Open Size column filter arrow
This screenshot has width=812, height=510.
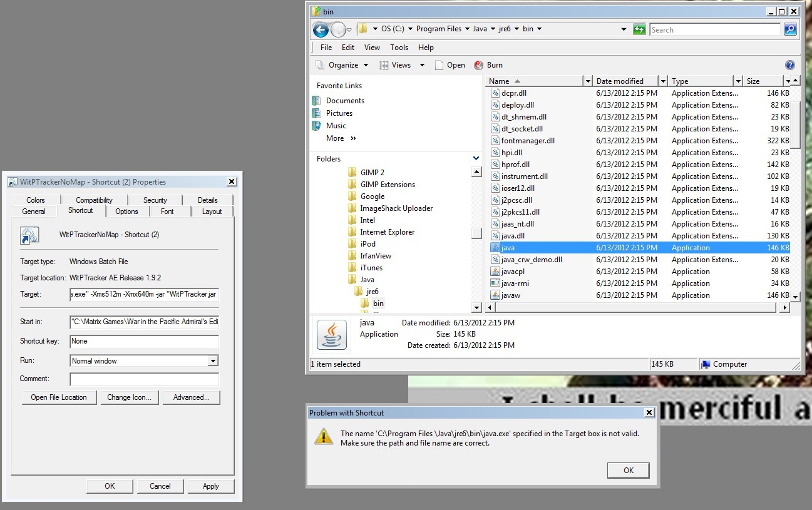(x=787, y=81)
